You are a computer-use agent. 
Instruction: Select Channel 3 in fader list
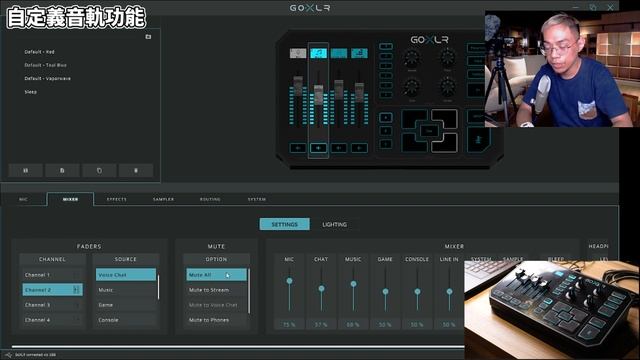(53, 305)
